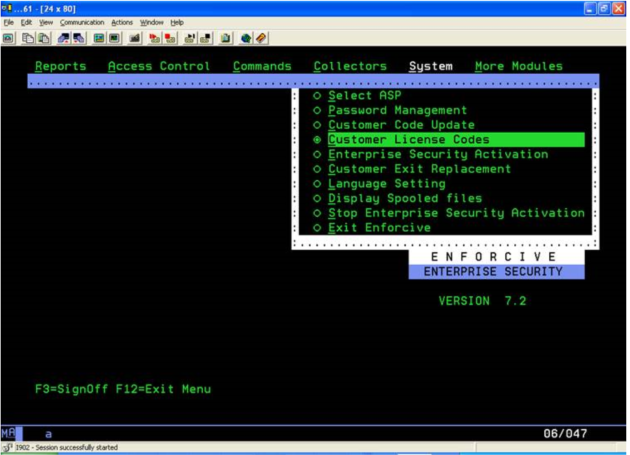Open the View menu
The height and width of the screenshot is (455, 630).
(46, 23)
